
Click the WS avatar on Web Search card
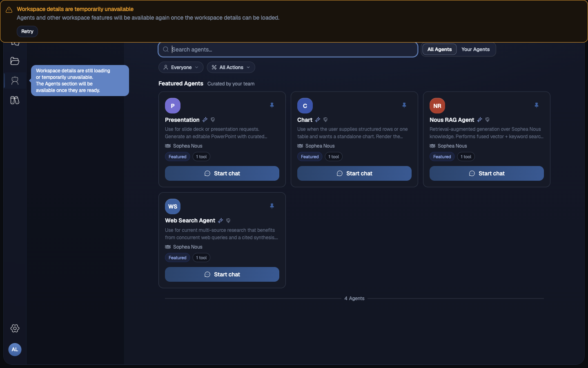pos(173,206)
